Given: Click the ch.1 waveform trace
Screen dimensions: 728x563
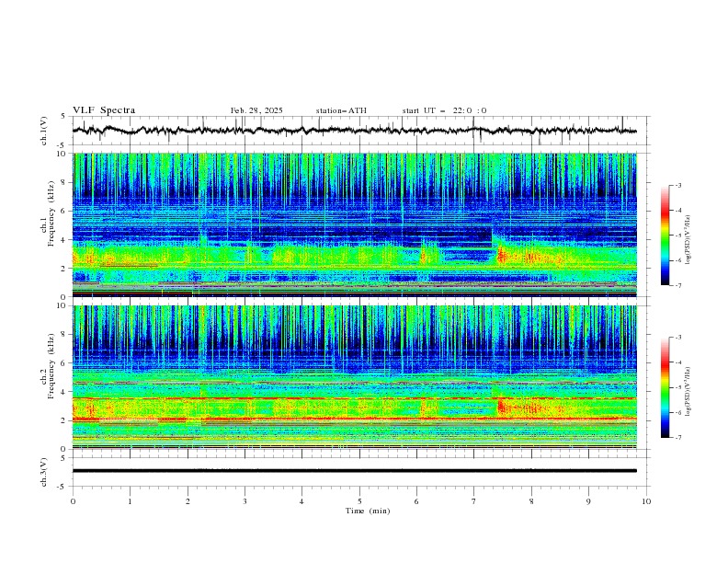Looking at the screenshot, I should 355,131.
